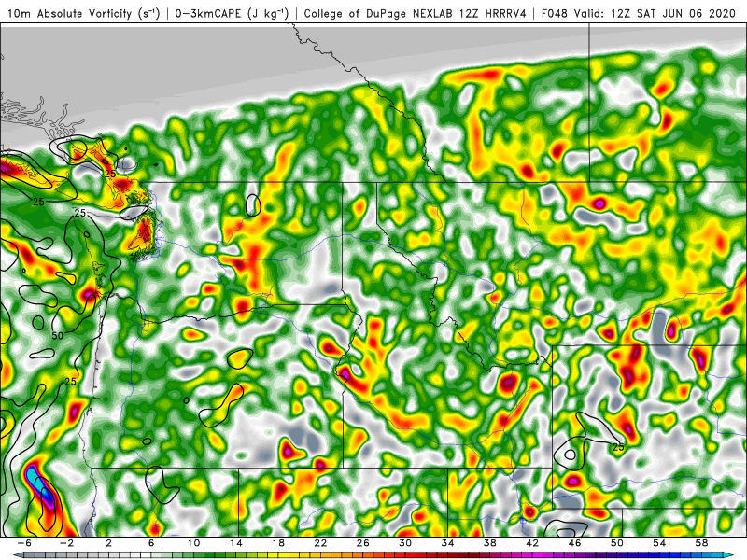Click the "14" tick label on the color scale
The image size is (747, 560).
(x=236, y=543)
